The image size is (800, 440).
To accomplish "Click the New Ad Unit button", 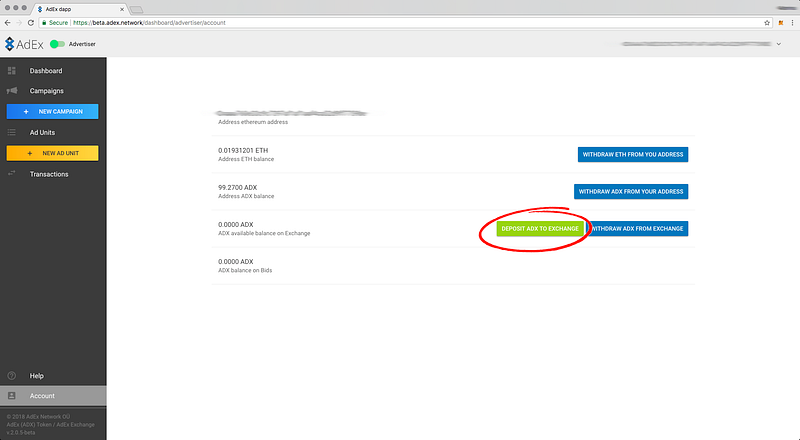I will [x=53, y=153].
